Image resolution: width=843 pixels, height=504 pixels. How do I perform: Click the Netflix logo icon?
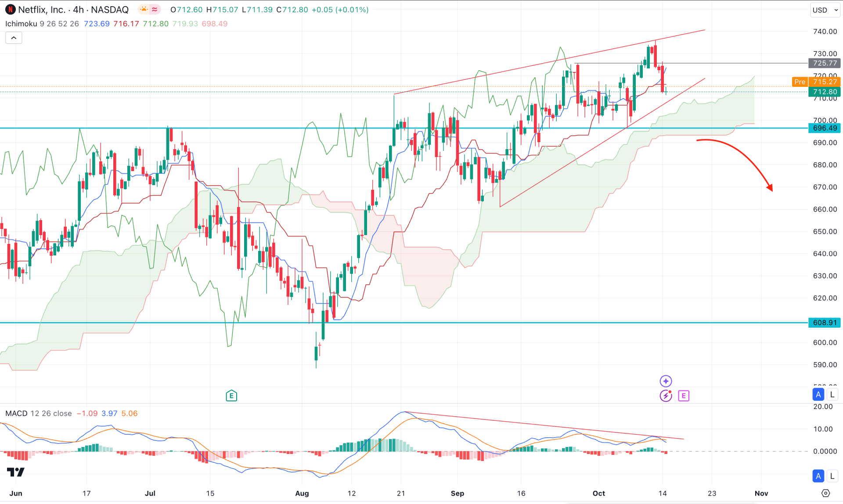10,10
